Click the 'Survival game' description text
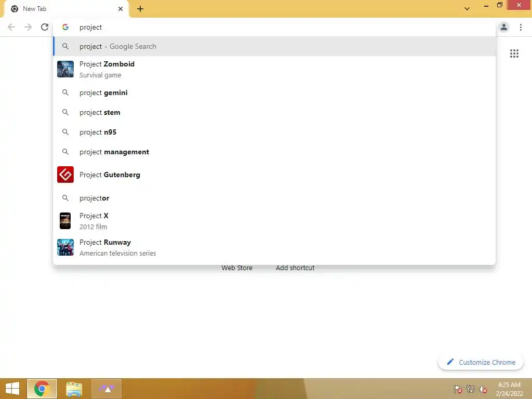 (100, 75)
